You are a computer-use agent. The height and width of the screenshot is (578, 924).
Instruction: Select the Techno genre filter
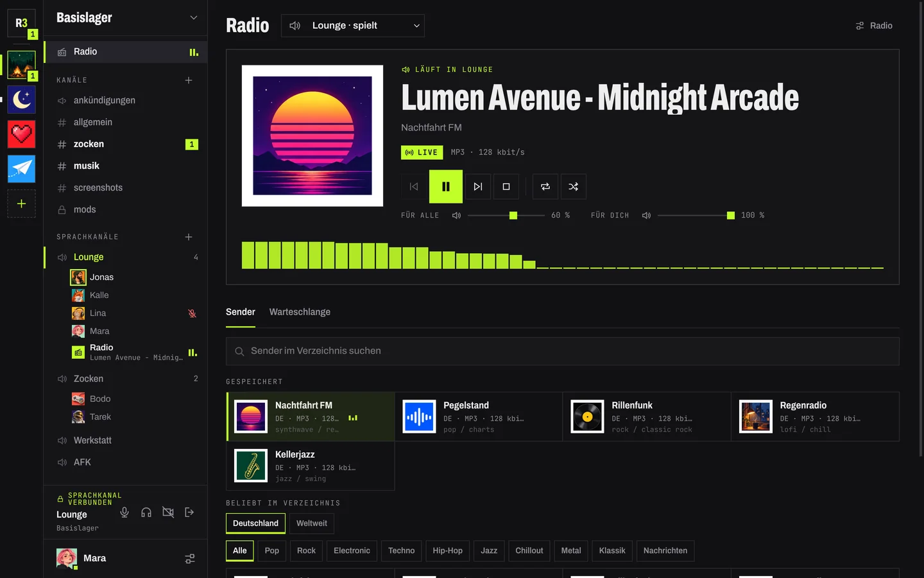point(402,551)
